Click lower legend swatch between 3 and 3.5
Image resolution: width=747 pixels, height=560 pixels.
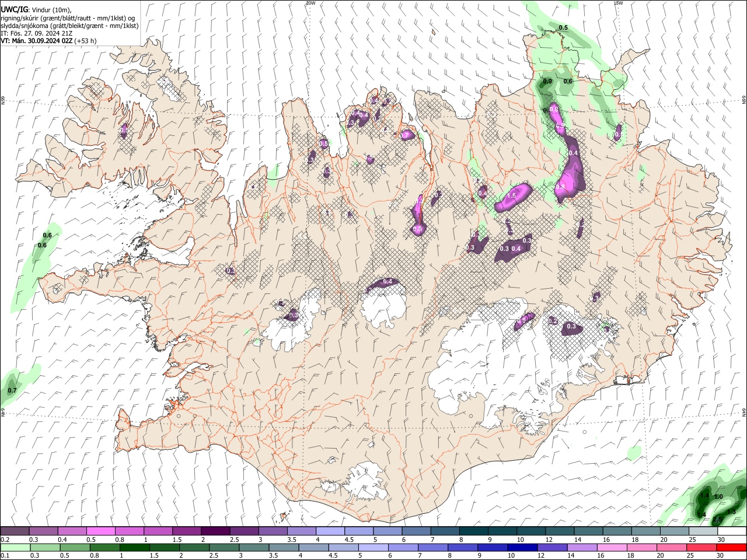[x=253, y=547]
